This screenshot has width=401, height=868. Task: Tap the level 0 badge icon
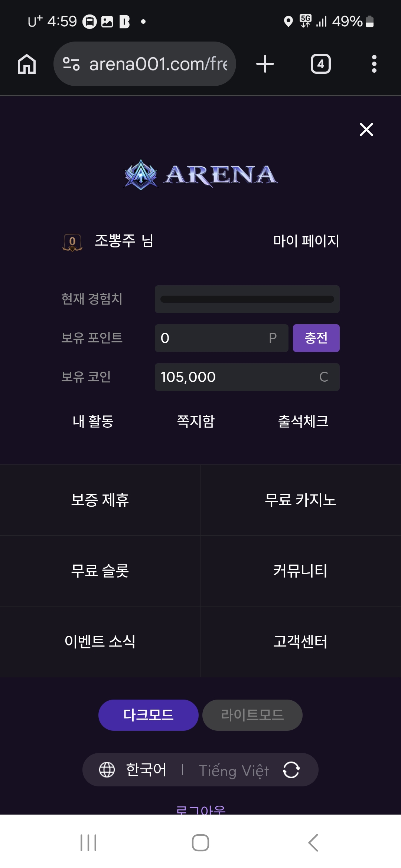[x=72, y=242]
